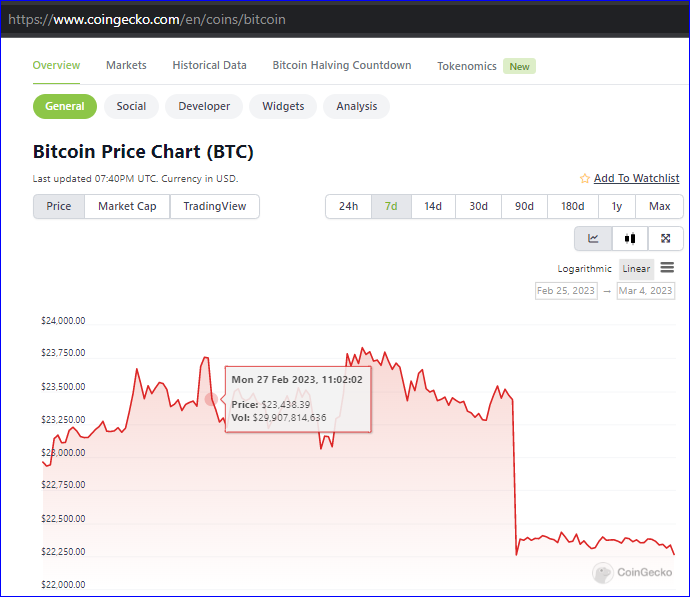Click the tooltip price $23,438.39
The height and width of the screenshot is (597, 690).
pyautogui.click(x=286, y=404)
